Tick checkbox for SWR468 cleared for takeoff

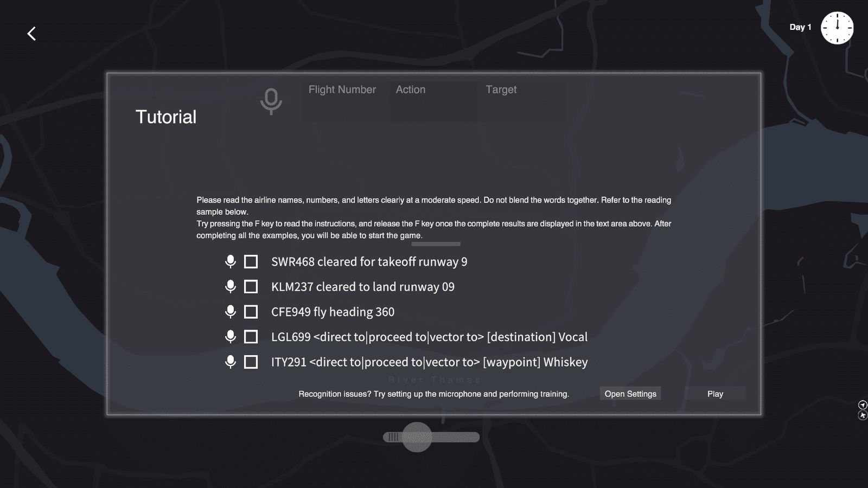(251, 262)
